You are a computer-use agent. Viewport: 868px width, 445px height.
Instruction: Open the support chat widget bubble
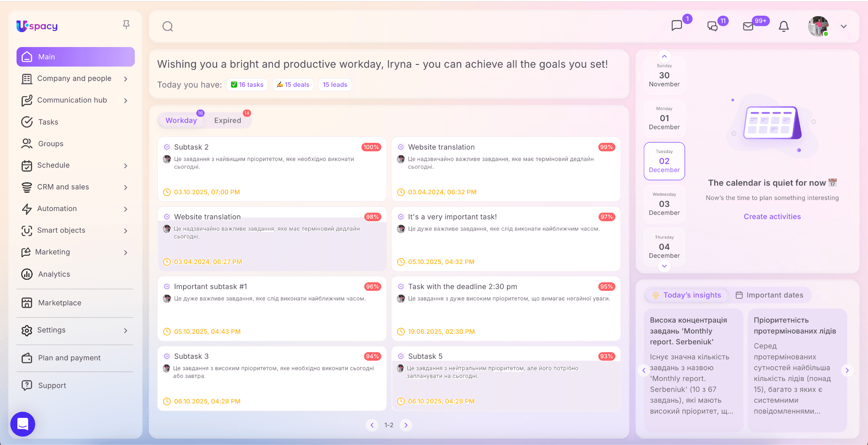tap(23, 424)
